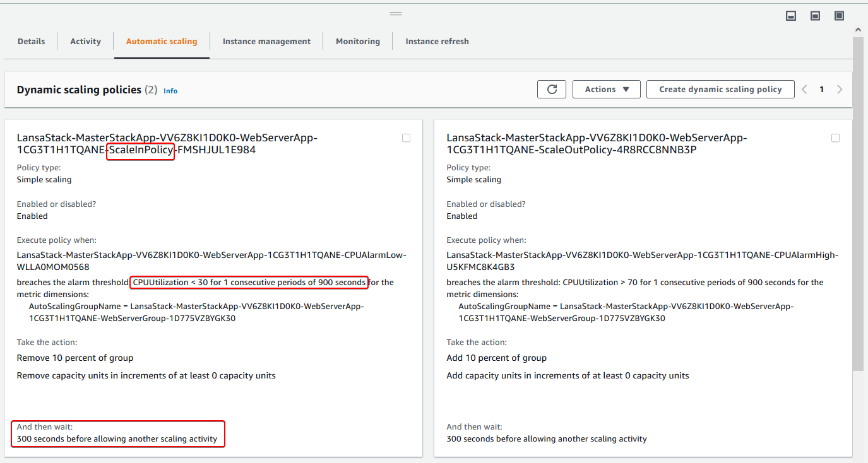Open the Info link beside Dynamic scaling policies
The height and width of the screenshot is (463, 868).
click(x=170, y=91)
